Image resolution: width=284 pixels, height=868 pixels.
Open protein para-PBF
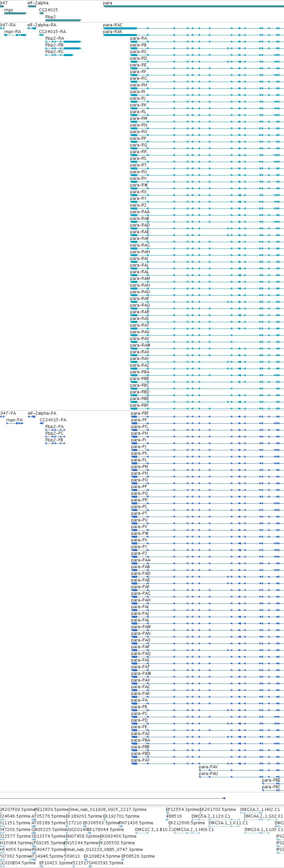pos(139,413)
